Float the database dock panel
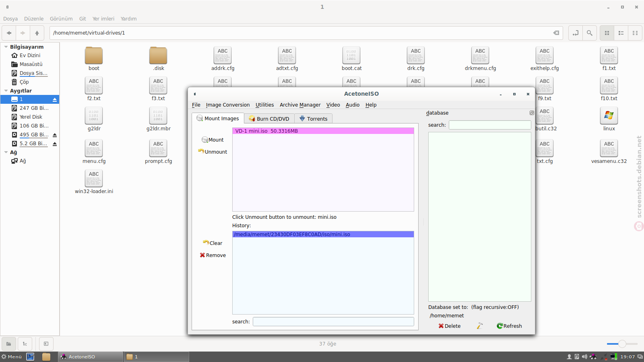 (x=532, y=113)
